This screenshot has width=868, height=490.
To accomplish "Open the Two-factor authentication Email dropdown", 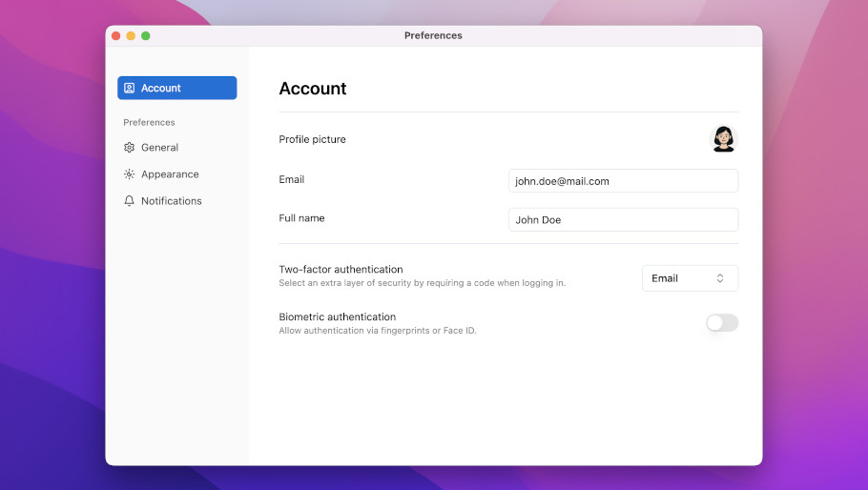I will coord(689,278).
